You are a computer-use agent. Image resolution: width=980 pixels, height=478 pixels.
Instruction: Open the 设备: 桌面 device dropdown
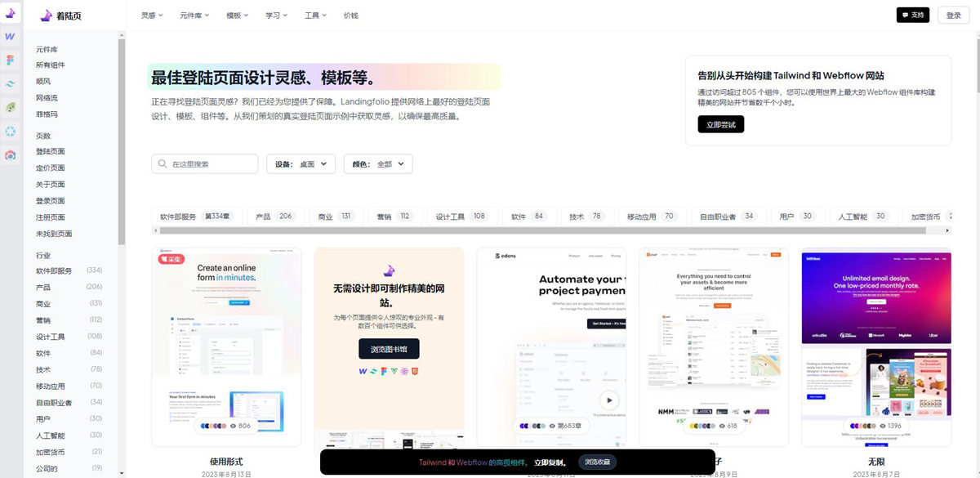(x=301, y=164)
